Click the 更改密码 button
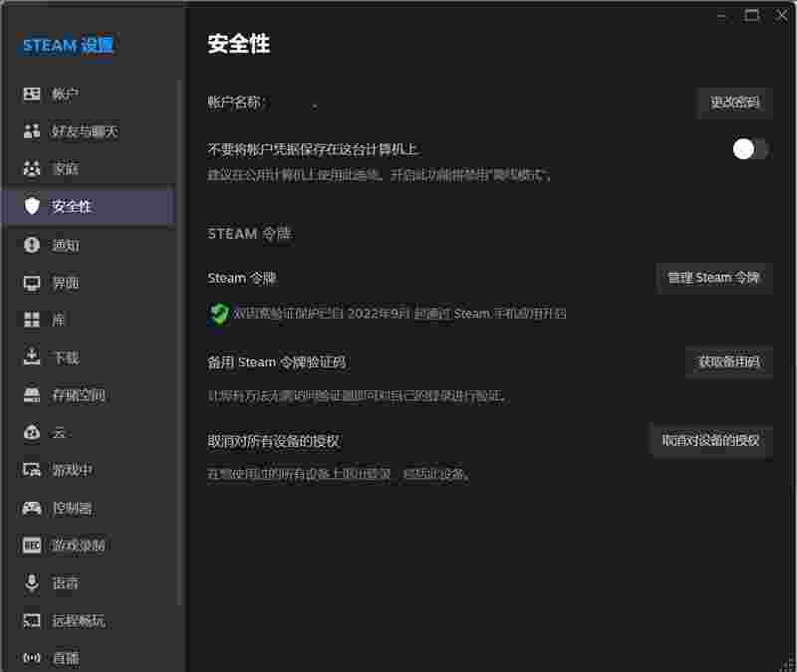Viewport: 797px width, 672px height. (x=735, y=104)
